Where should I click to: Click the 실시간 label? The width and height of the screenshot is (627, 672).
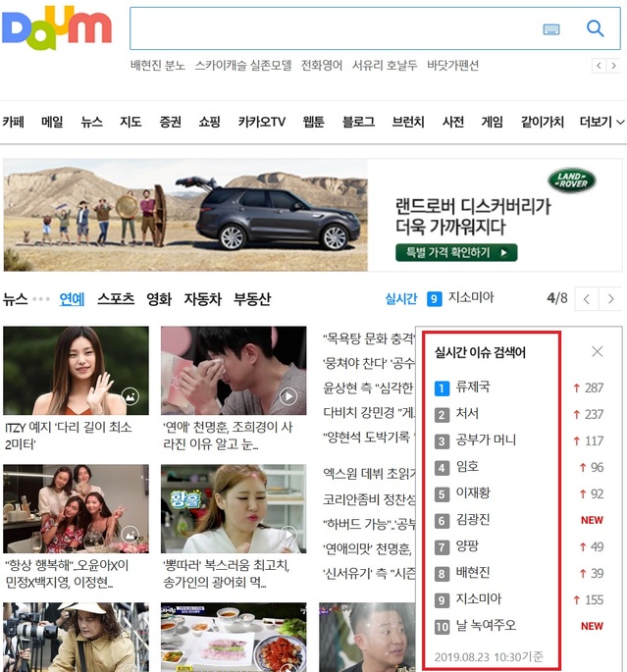point(400,298)
